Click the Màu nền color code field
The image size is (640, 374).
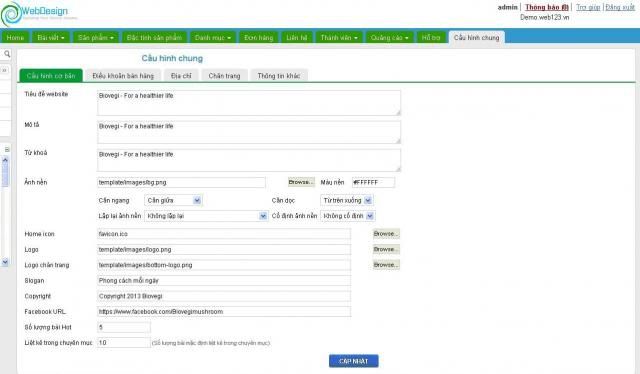click(373, 182)
